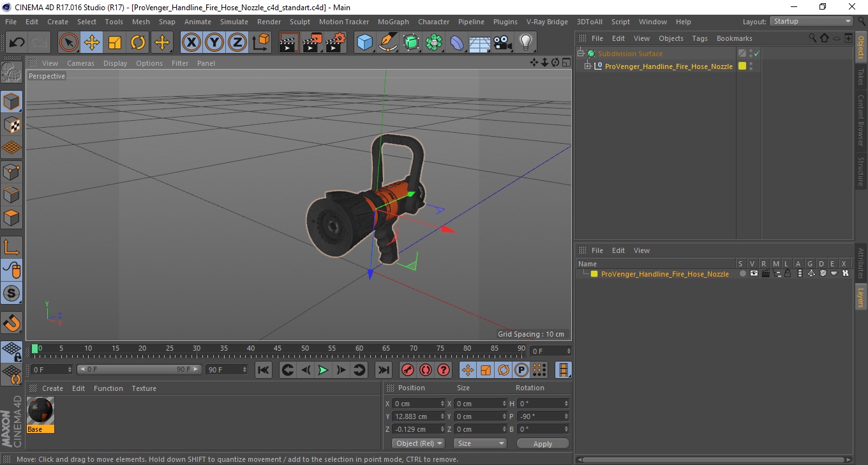
Task: Open the Mesh menu
Action: (x=141, y=22)
